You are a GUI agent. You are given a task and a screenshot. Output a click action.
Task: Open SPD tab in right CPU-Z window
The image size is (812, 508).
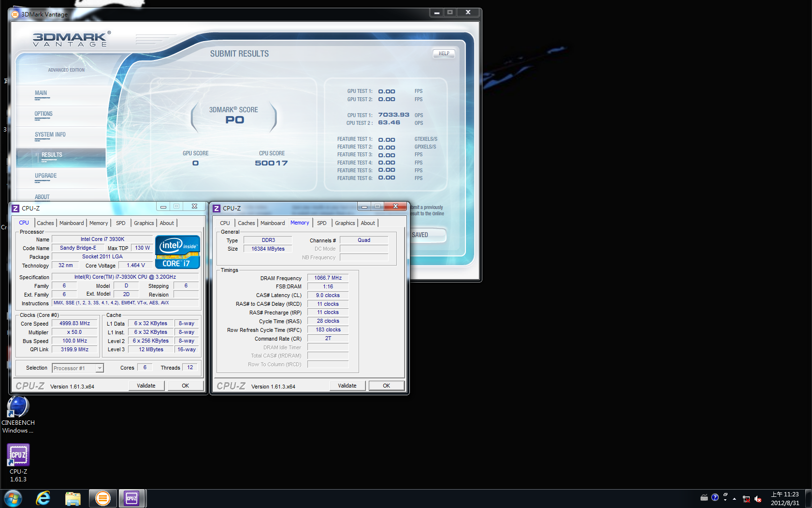pyautogui.click(x=322, y=223)
